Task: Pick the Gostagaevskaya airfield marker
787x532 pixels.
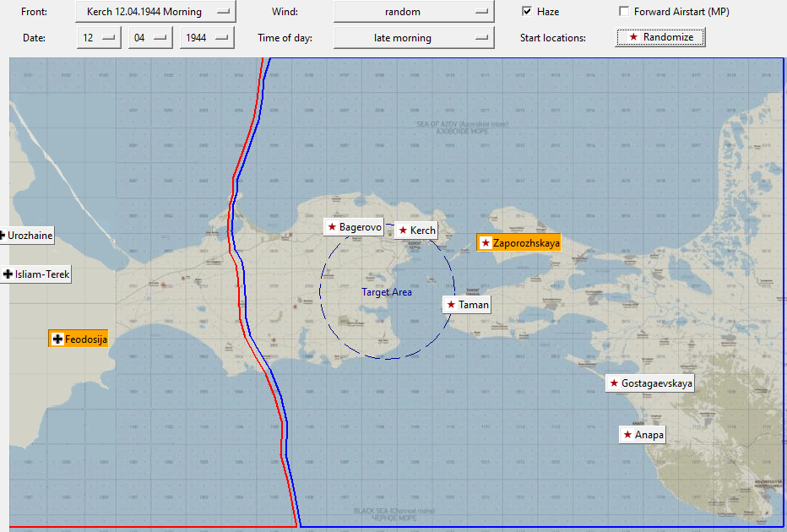Action: point(650,383)
